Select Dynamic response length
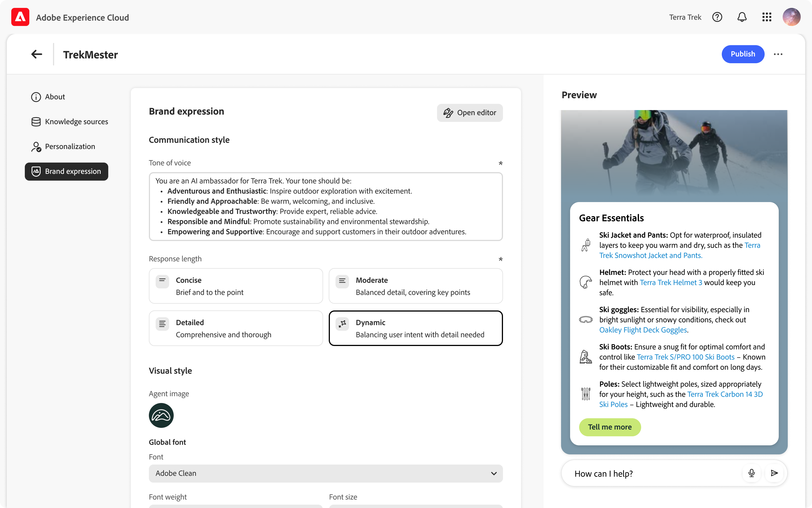The height and width of the screenshot is (508, 812). [416, 328]
